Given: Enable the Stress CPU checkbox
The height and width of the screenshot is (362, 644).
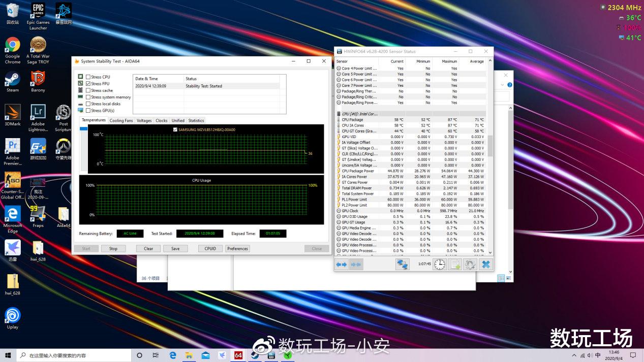Looking at the screenshot, I should 88,77.
